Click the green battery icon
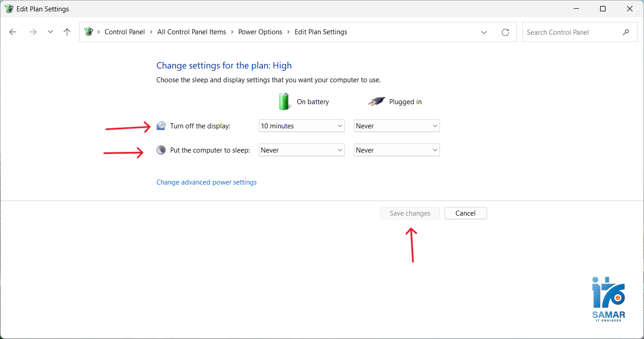644x339 pixels. coord(284,101)
